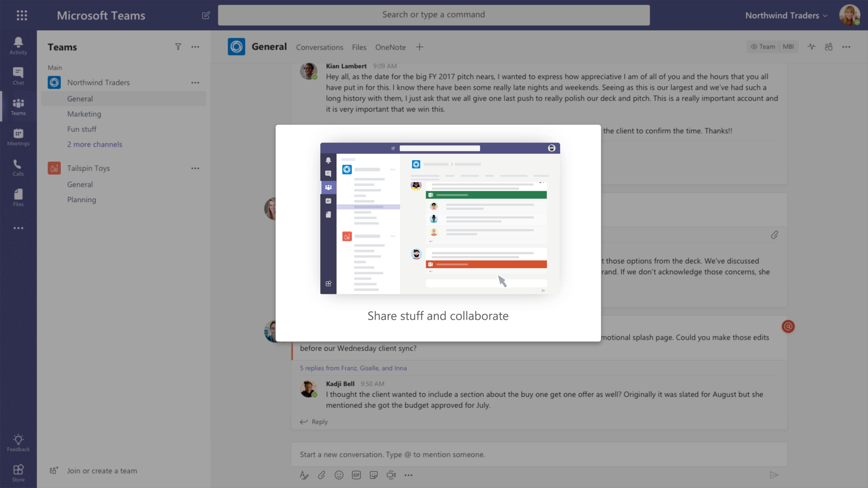This screenshot has width=868, height=488.
Task: Open the Activity bell in sidebar
Action: 18,45
